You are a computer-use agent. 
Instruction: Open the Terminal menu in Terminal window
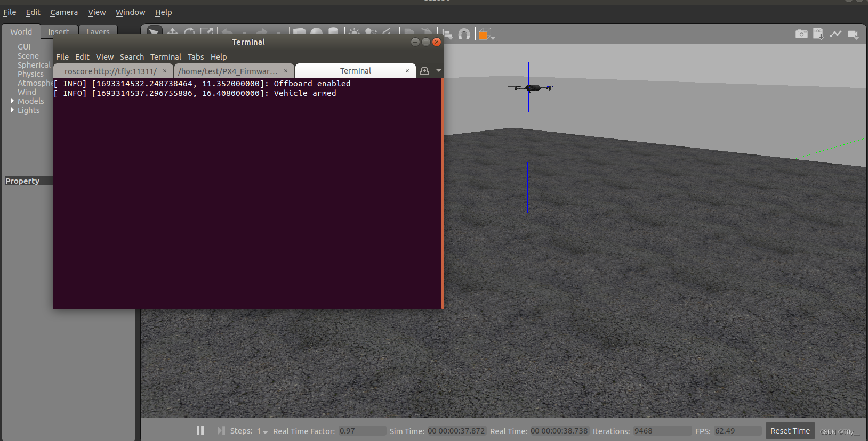pyautogui.click(x=166, y=57)
